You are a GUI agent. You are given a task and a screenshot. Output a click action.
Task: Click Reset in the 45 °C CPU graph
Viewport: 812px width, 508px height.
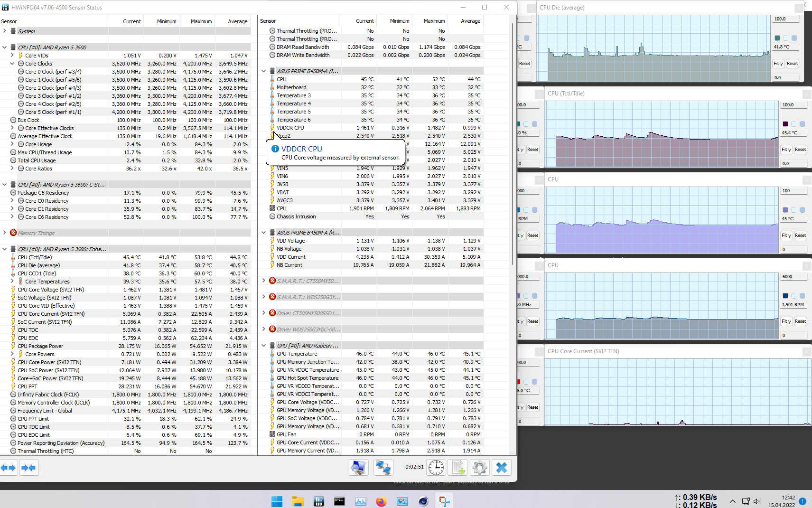click(x=801, y=235)
